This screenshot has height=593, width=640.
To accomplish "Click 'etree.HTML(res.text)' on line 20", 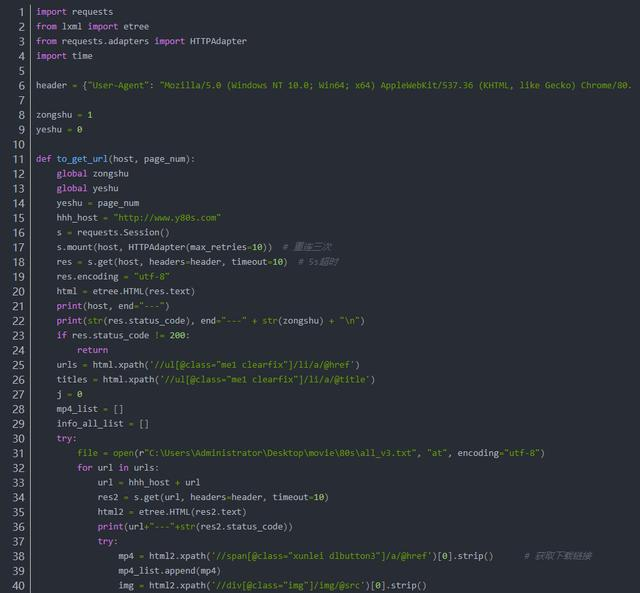I will click(x=144, y=291).
